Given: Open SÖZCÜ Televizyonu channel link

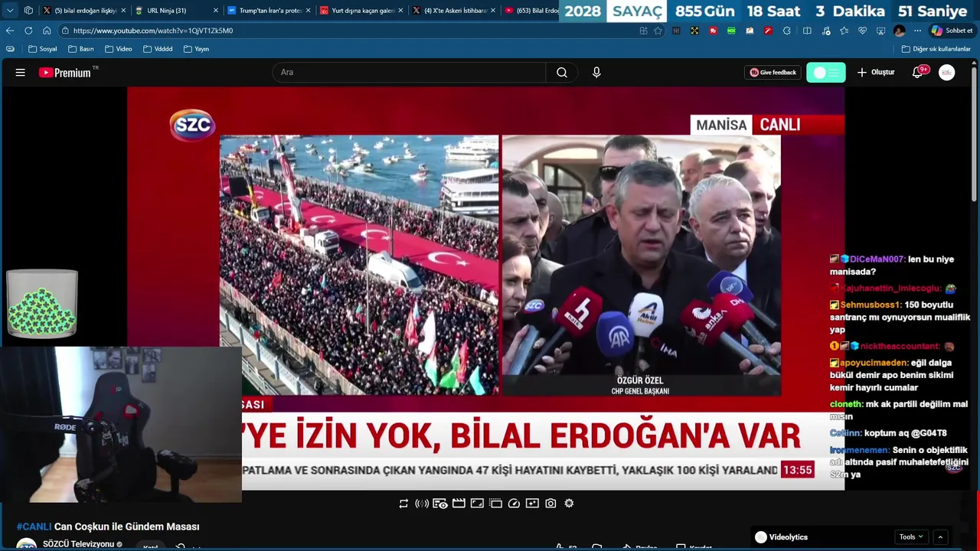Looking at the screenshot, I should point(78,544).
